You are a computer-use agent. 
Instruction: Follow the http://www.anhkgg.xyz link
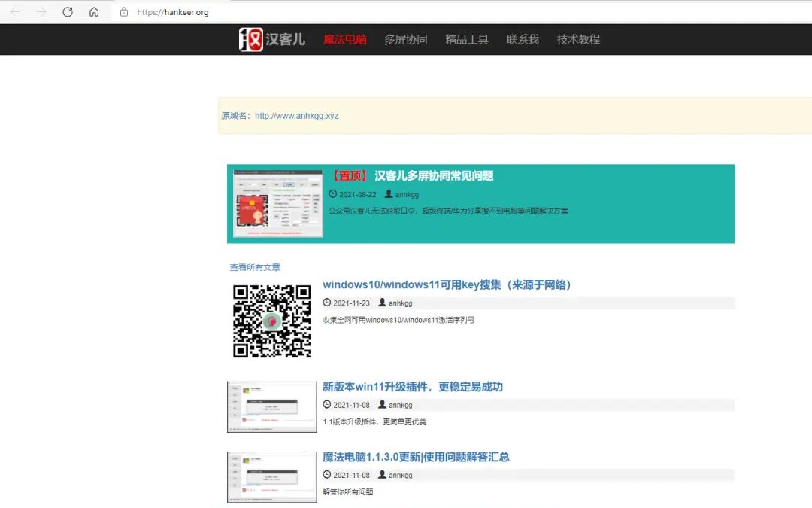(x=296, y=116)
